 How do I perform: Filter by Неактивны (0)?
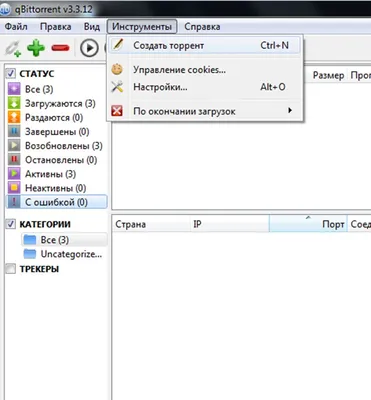pos(55,188)
